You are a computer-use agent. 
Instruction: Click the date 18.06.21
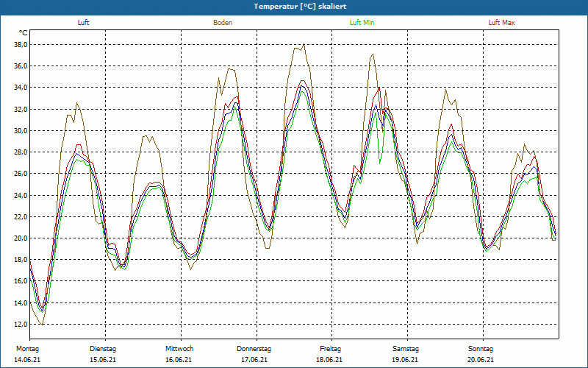(329, 360)
